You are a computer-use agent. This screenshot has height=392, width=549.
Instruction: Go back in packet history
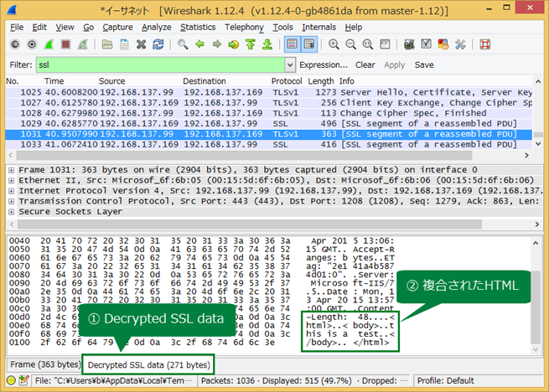pyautogui.click(x=199, y=44)
